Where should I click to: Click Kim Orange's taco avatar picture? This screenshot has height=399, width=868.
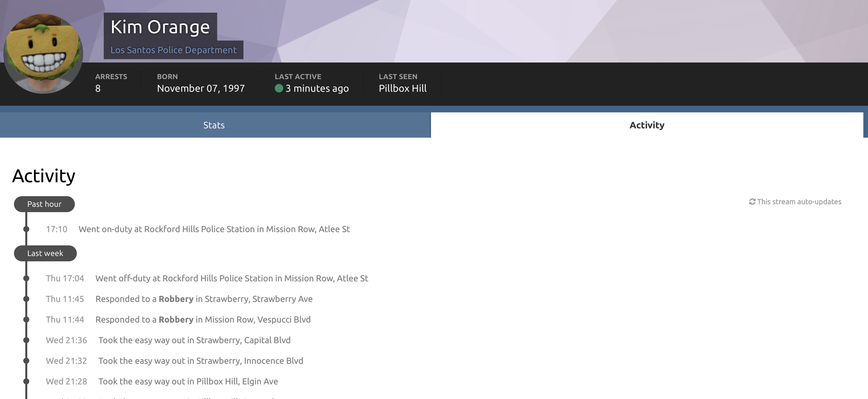click(x=43, y=54)
